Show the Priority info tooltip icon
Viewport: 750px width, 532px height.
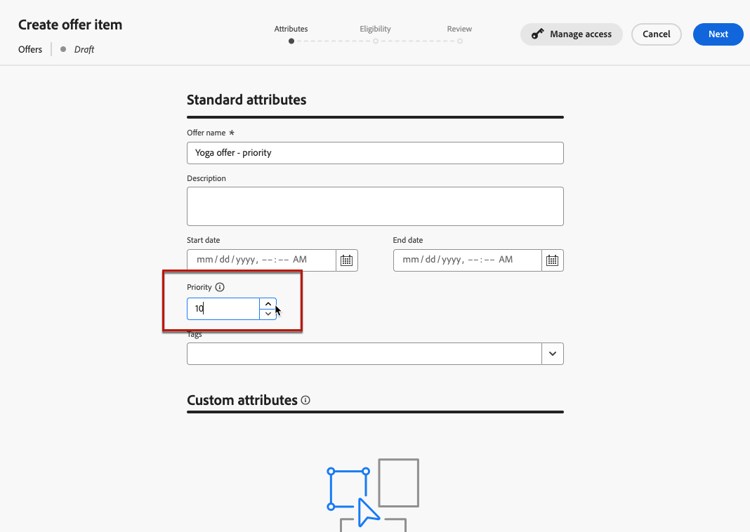pos(220,287)
